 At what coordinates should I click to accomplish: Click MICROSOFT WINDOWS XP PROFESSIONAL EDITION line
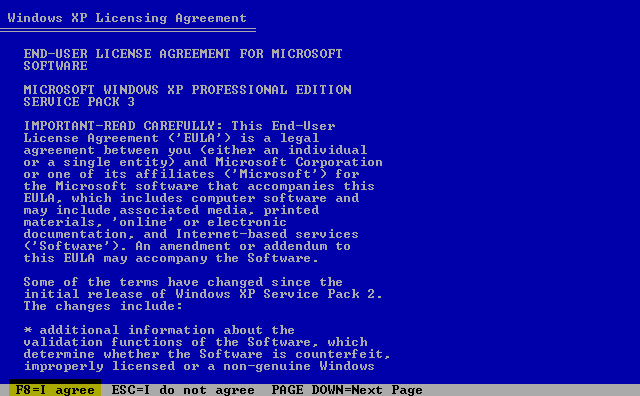click(187, 89)
